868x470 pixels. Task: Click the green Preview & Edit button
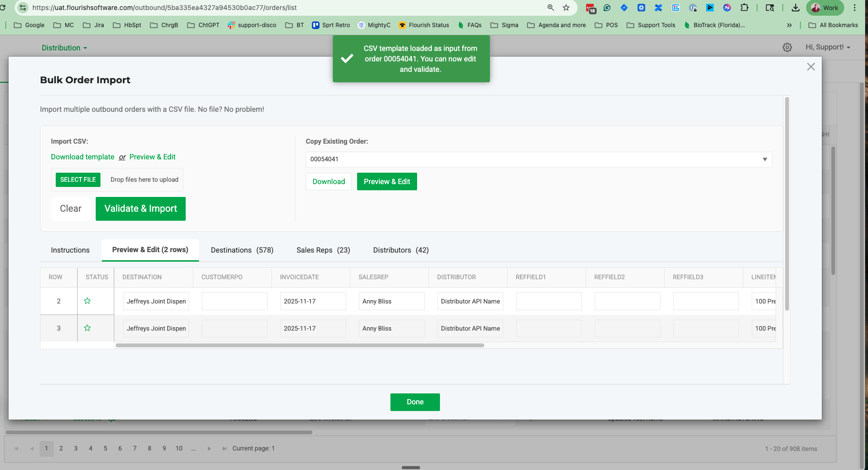[x=387, y=182]
